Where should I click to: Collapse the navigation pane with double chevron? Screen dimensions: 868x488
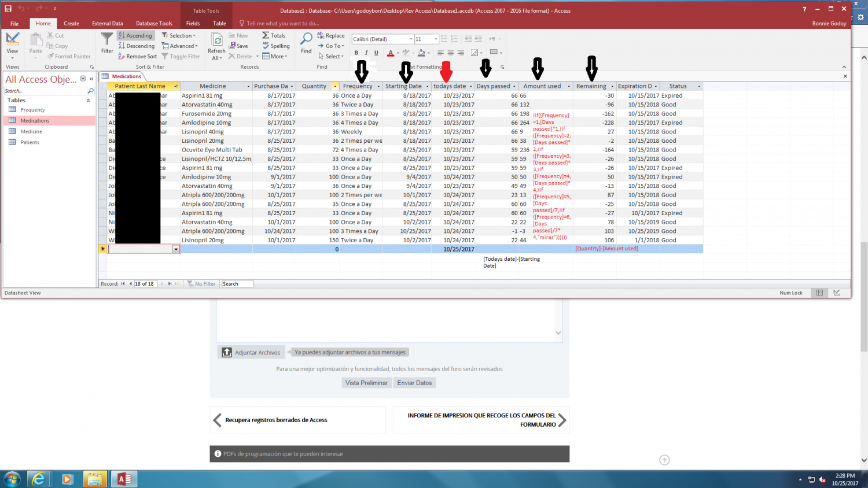pyautogui.click(x=91, y=79)
